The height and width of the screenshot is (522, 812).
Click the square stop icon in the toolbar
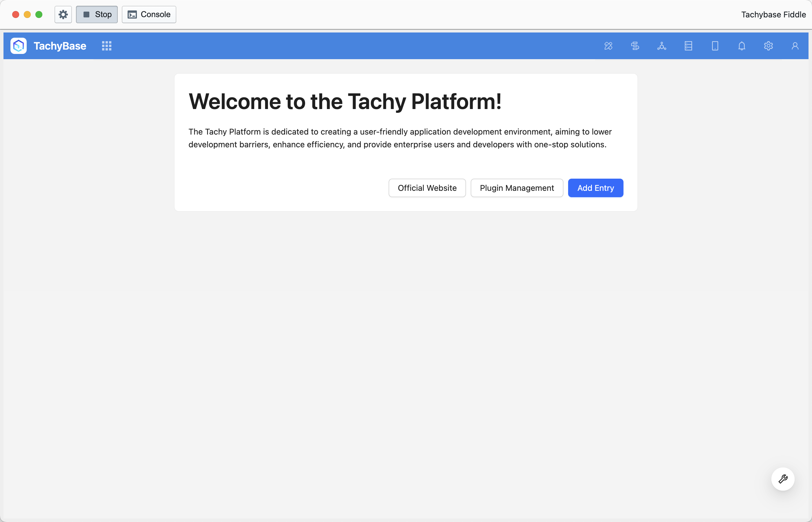[x=87, y=14]
